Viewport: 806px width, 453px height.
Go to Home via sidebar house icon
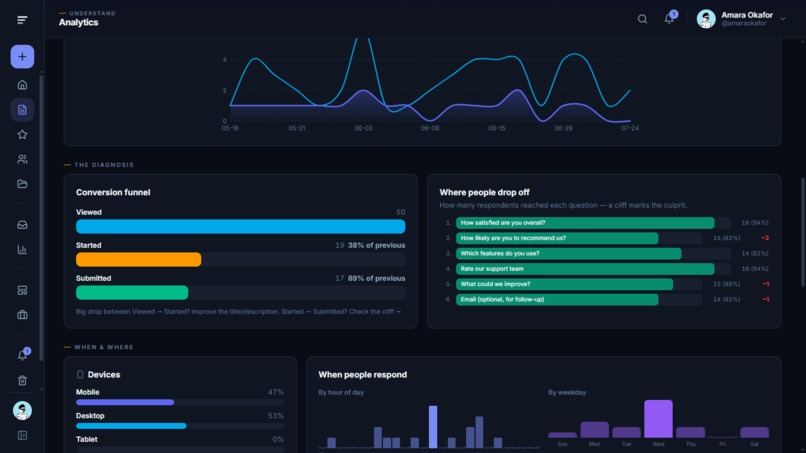[x=22, y=85]
